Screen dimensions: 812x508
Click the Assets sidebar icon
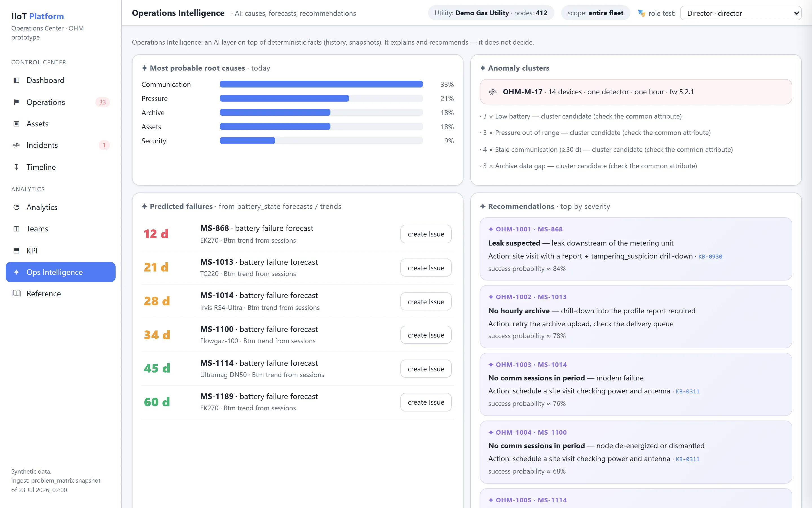click(16, 124)
